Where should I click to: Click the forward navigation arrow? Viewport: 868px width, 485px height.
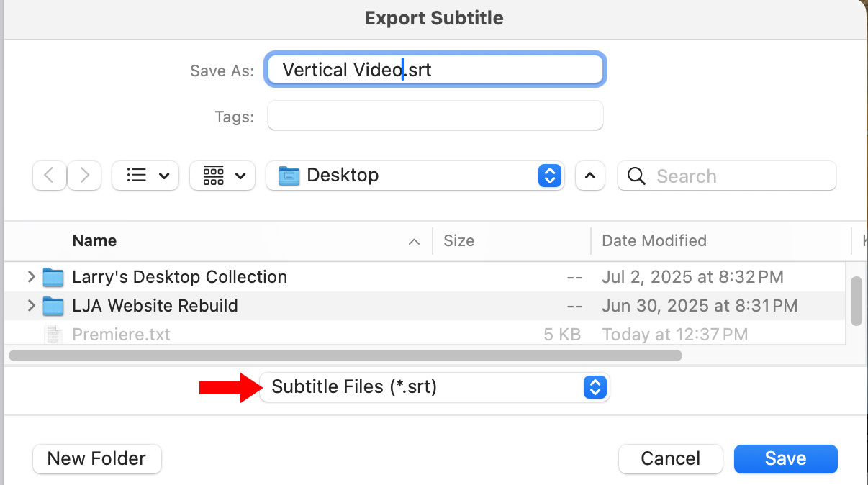[84, 176]
